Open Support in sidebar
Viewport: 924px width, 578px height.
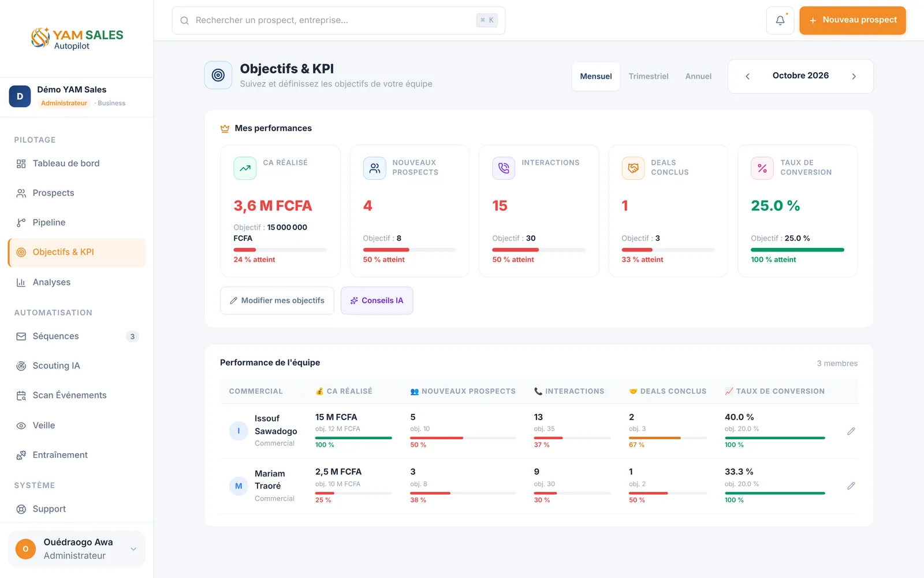click(x=77, y=509)
